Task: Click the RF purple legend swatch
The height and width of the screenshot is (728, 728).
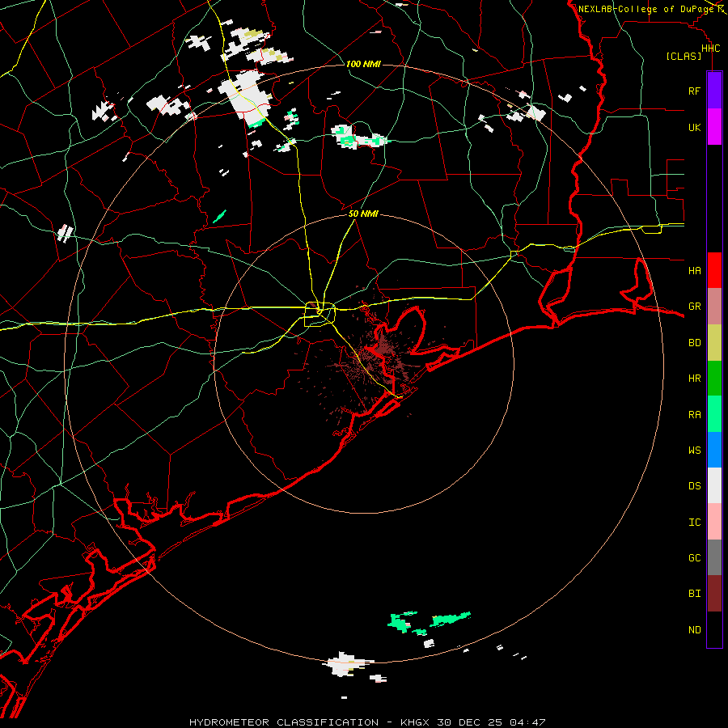Action: [714, 91]
